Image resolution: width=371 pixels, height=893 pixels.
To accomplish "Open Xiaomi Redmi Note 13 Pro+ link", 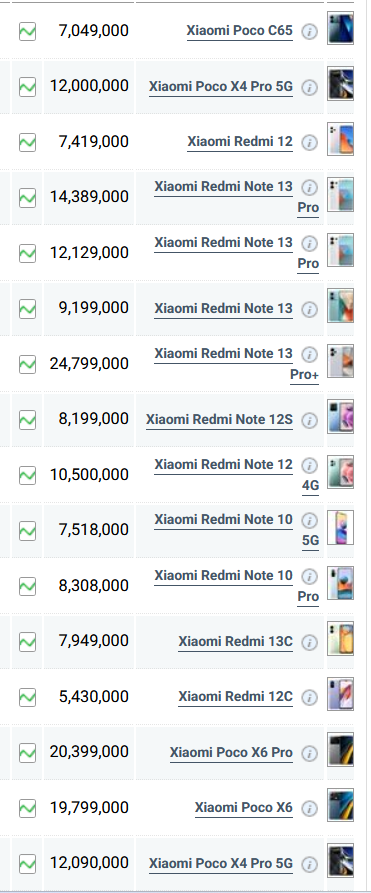I will point(236,364).
